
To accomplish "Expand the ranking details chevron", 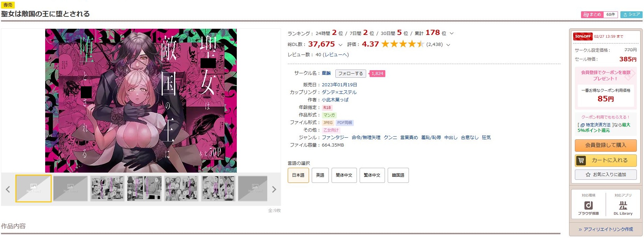I will click(x=451, y=34).
